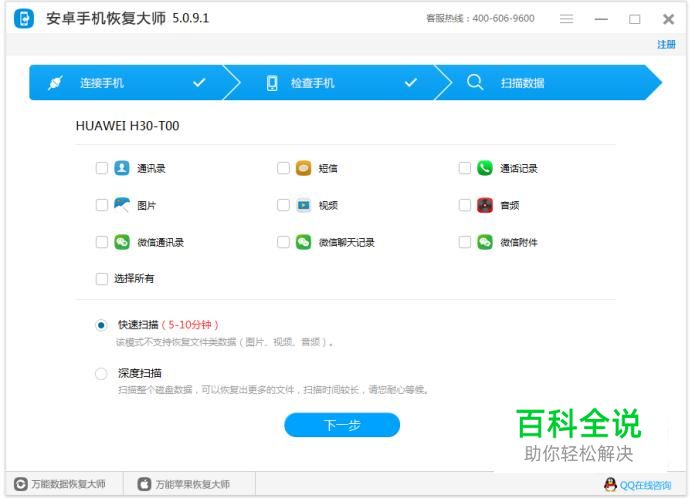This screenshot has width=692, height=498.
Task: Click the 微信附件 WeChat icon
Action: pos(485,242)
